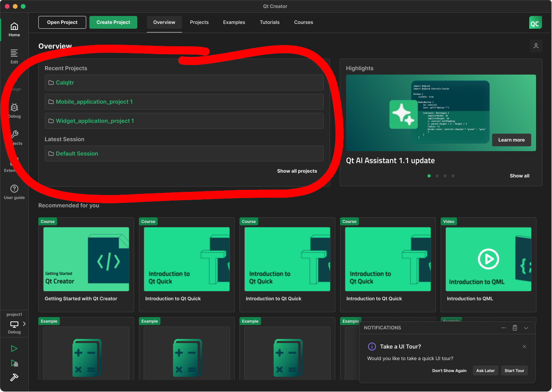The image size is (552, 392).
Task: Dismiss the Take a UI Tour notification
Action: [x=524, y=347]
